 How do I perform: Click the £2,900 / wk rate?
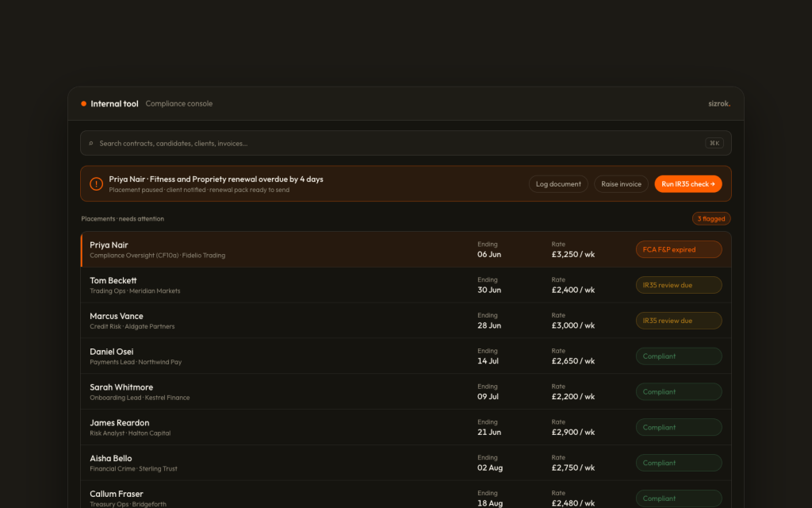pyautogui.click(x=573, y=433)
